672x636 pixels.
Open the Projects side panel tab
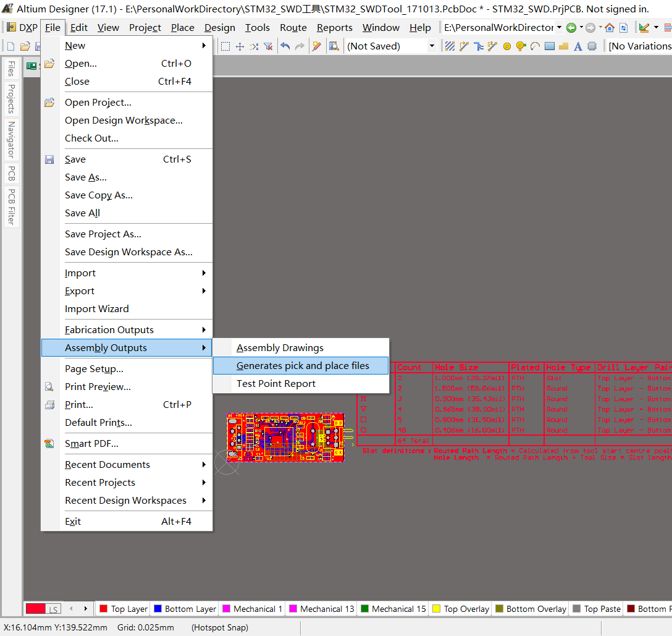click(x=12, y=99)
